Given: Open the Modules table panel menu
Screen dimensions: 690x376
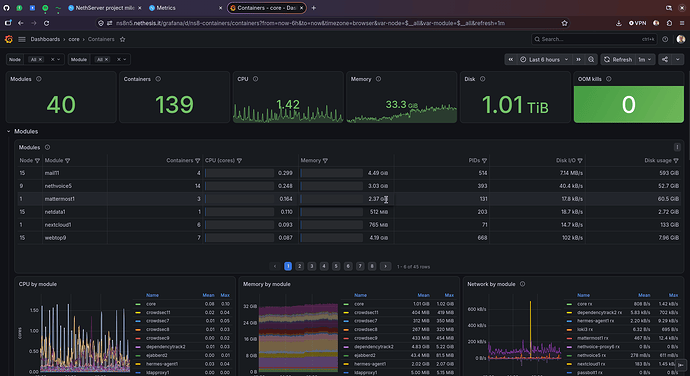Looking at the screenshot, I should 677,147.
